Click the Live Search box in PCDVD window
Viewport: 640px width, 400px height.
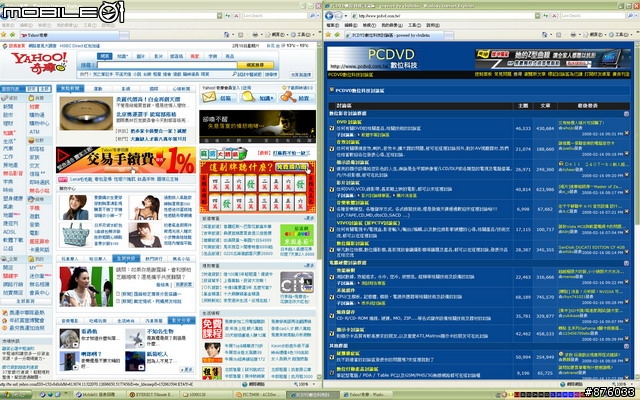click(x=593, y=16)
